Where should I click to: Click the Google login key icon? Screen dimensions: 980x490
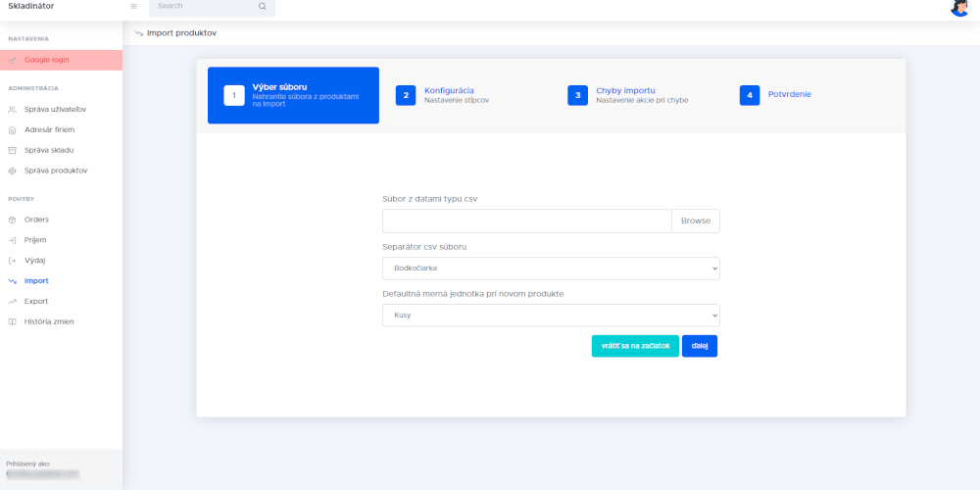tap(12, 60)
